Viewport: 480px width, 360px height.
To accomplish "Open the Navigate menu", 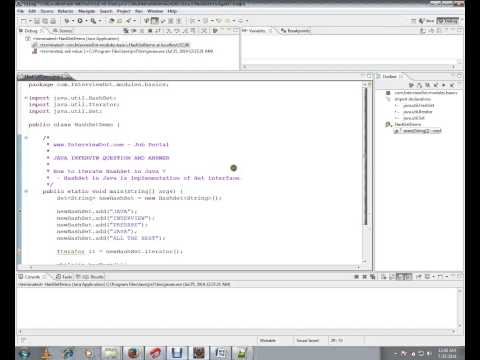I will tap(87, 11).
